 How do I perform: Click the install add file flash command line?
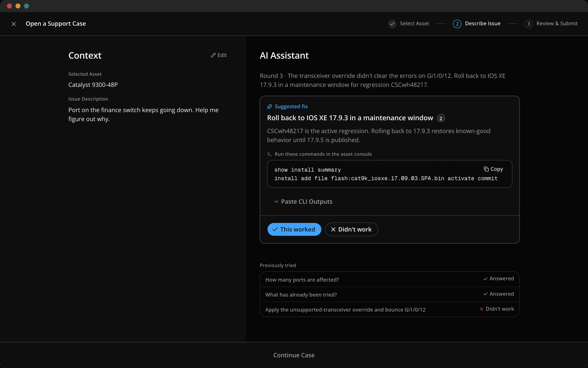(386, 178)
